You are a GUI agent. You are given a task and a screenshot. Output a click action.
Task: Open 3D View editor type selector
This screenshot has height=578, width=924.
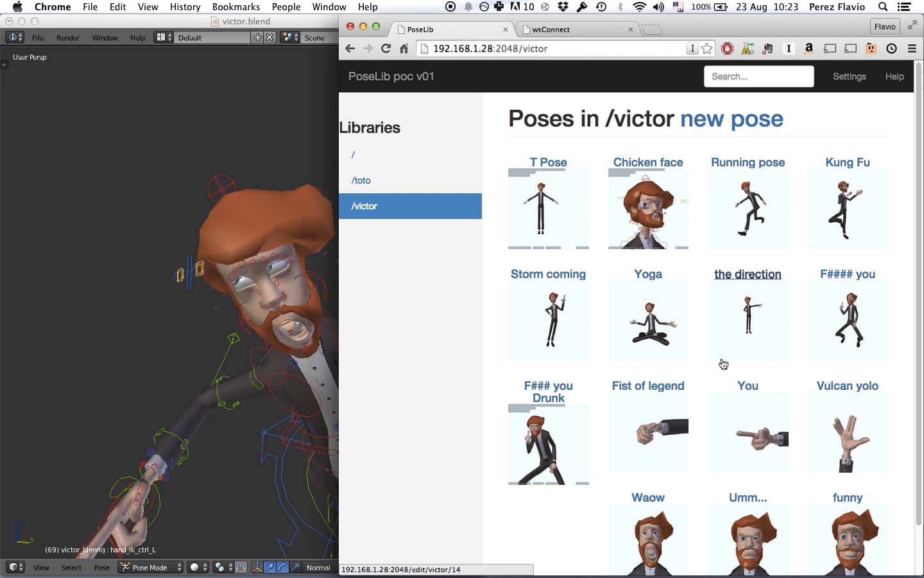click(x=15, y=567)
